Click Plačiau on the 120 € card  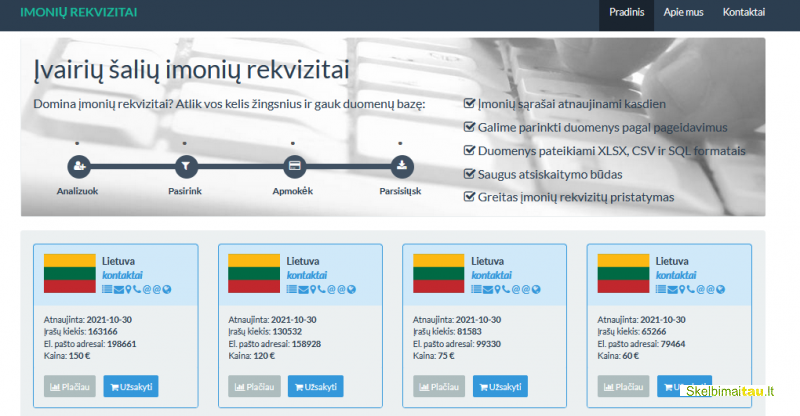[x=254, y=386]
